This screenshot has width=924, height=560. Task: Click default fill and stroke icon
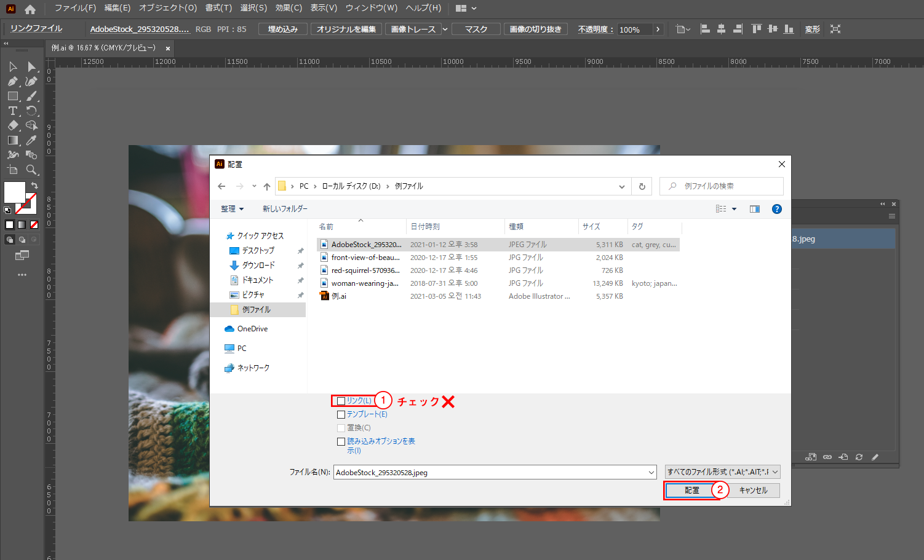click(7, 210)
